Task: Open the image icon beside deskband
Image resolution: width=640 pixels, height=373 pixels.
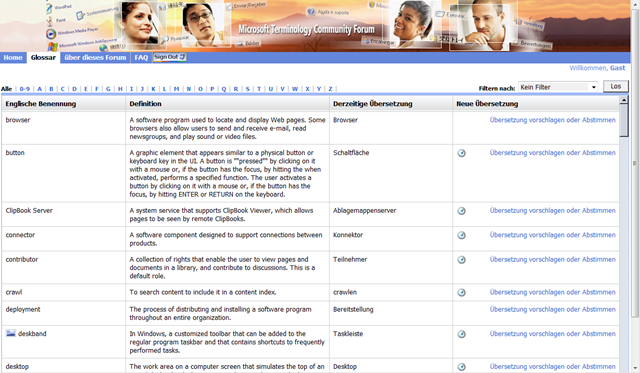Action: 11,333
